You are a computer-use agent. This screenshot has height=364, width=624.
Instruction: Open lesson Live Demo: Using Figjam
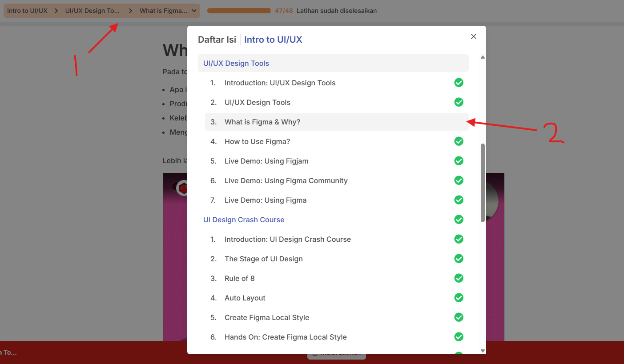(x=337, y=161)
